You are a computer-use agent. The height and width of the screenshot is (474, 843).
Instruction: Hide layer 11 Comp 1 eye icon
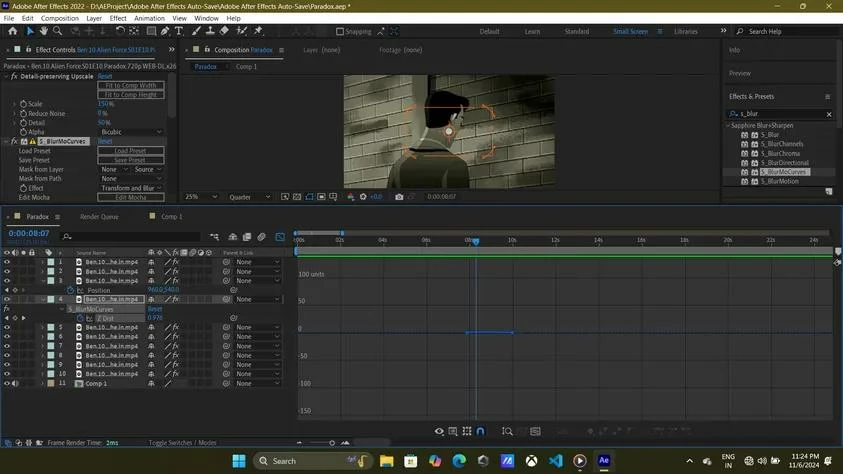tap(7, 384)
